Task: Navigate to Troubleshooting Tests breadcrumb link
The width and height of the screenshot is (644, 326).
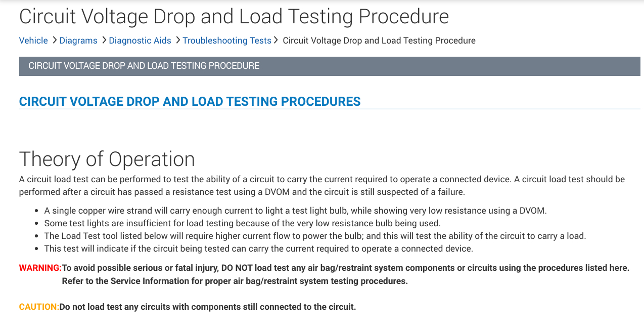Action: click(227, 40)
